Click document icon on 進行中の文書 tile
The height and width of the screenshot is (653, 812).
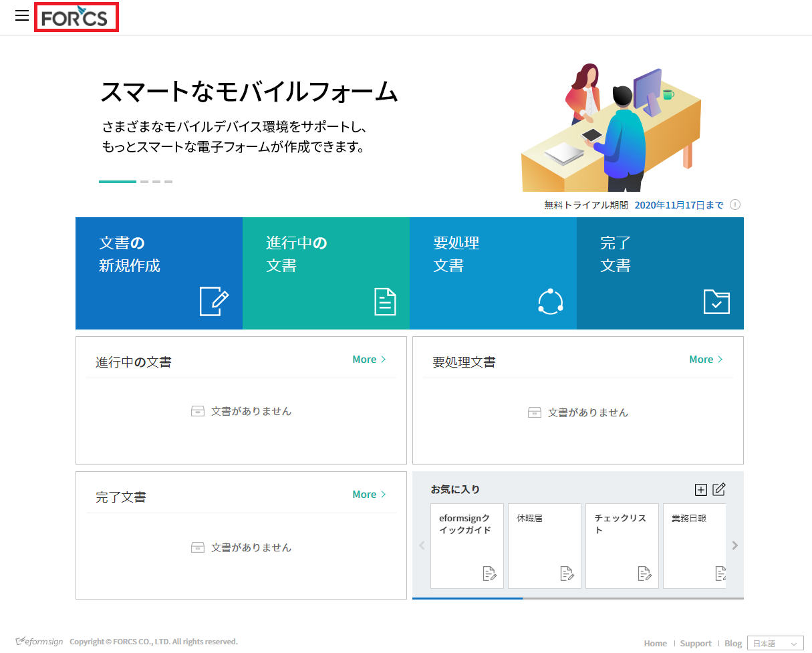(x=385, y=301)
